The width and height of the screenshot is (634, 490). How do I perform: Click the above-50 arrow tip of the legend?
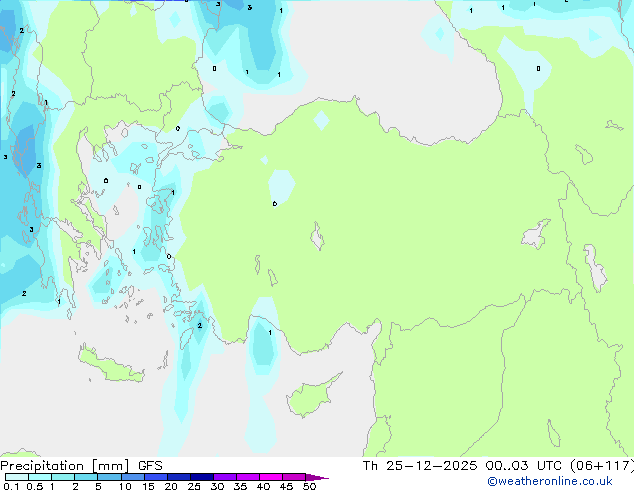[317, 477]
